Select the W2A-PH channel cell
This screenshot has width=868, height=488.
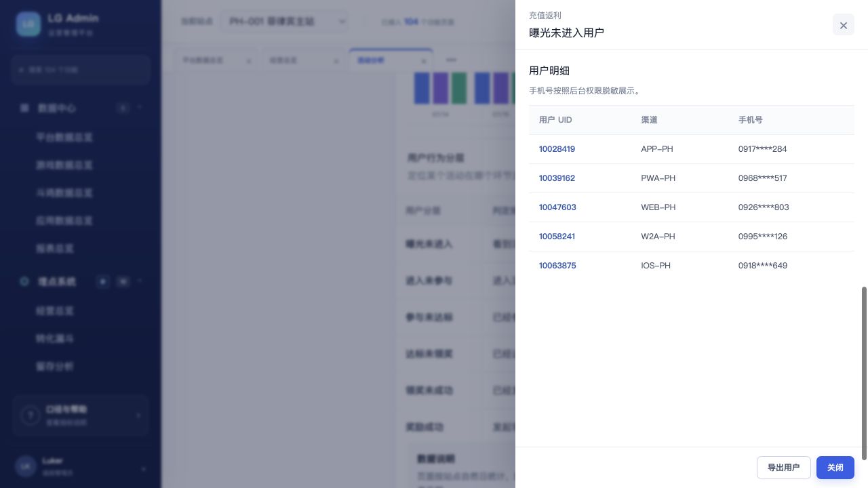point(658,237)
